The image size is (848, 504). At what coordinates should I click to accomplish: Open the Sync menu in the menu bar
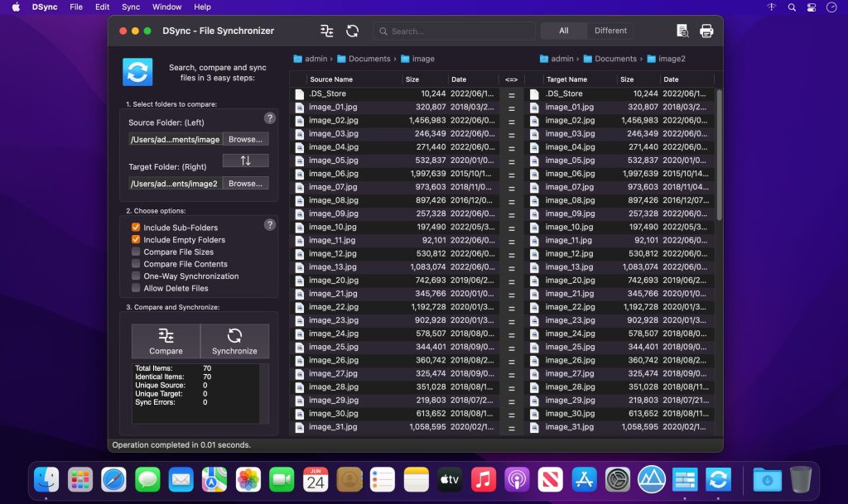click(x=131, y=7)
